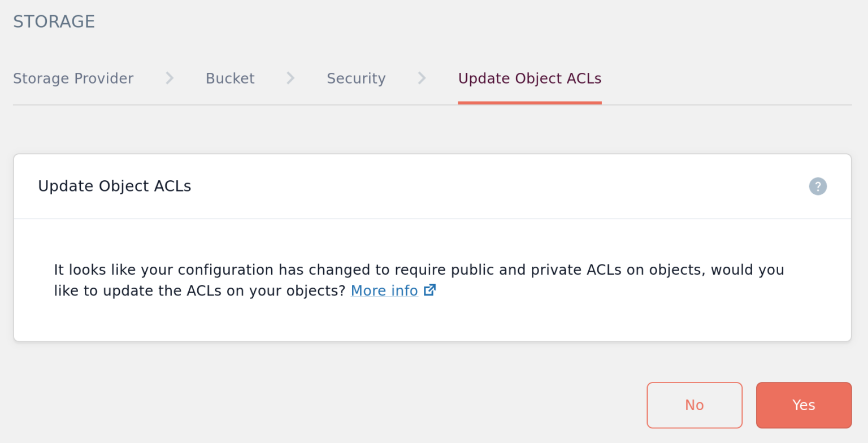Click the circular help question mark icon
Viewport: 868px width, 443px height.
point(818,186)
